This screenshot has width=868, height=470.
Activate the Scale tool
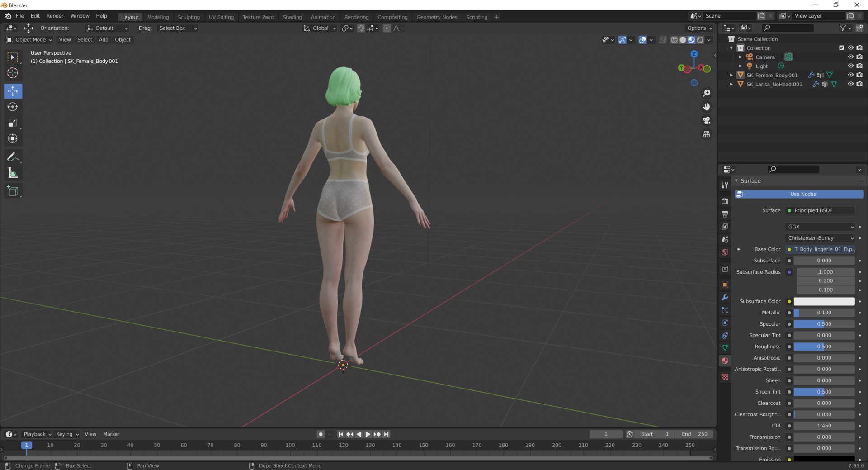tap(13, 123)
